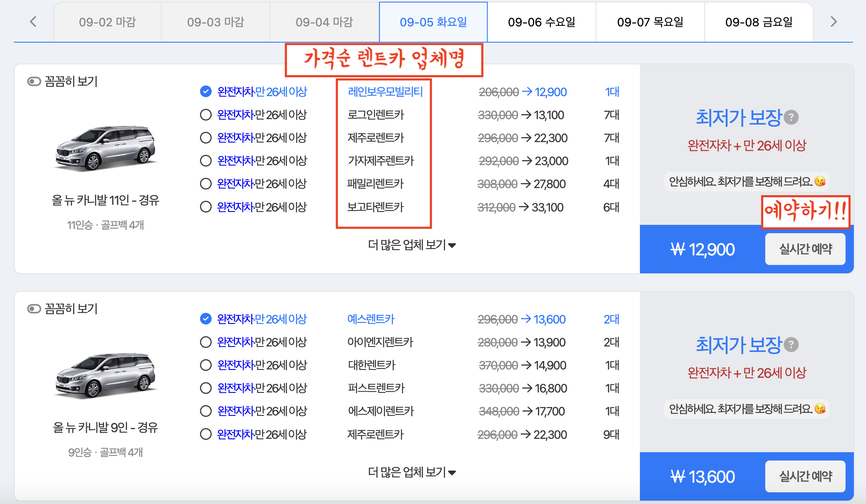866x504 pixels.
Task: Expand 더 많은 업체 보기 for Carnival 9인
Action: click(411, 472)
